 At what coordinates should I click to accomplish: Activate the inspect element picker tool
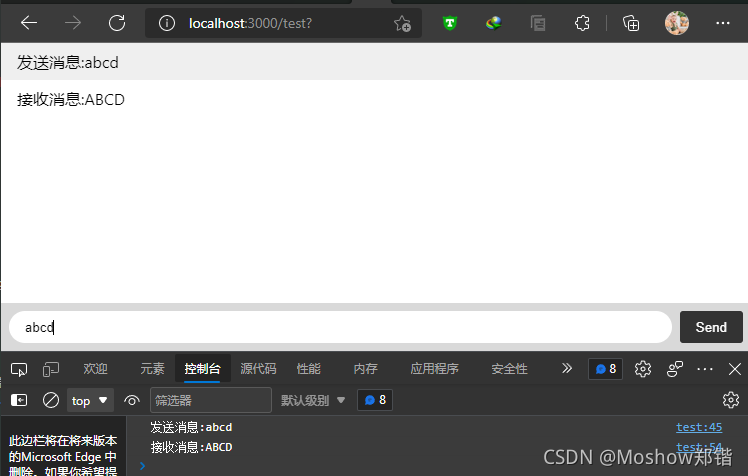click(19, 369)
